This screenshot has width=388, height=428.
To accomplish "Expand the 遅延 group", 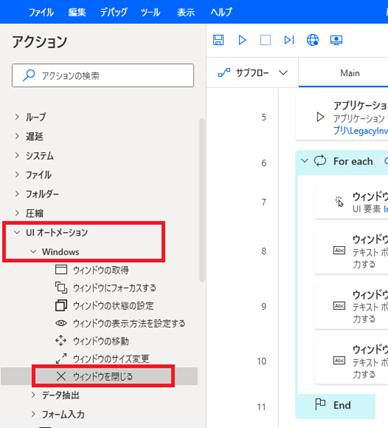I will (17, 136).
